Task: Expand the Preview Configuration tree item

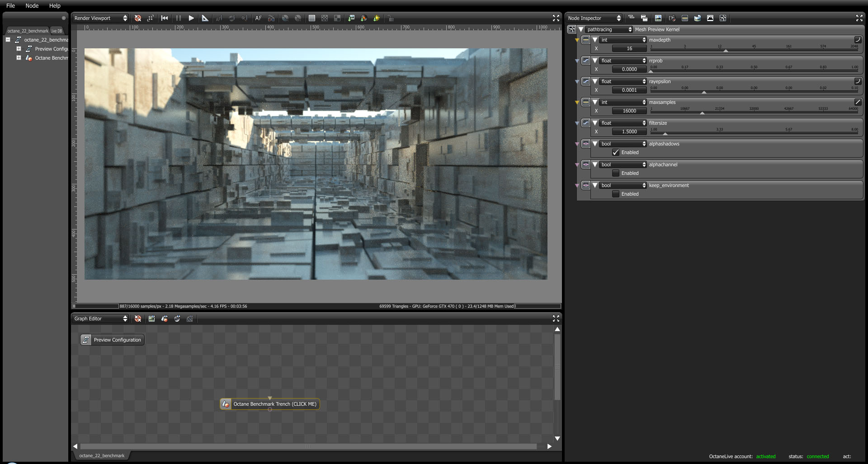Action: click(19, 49)
